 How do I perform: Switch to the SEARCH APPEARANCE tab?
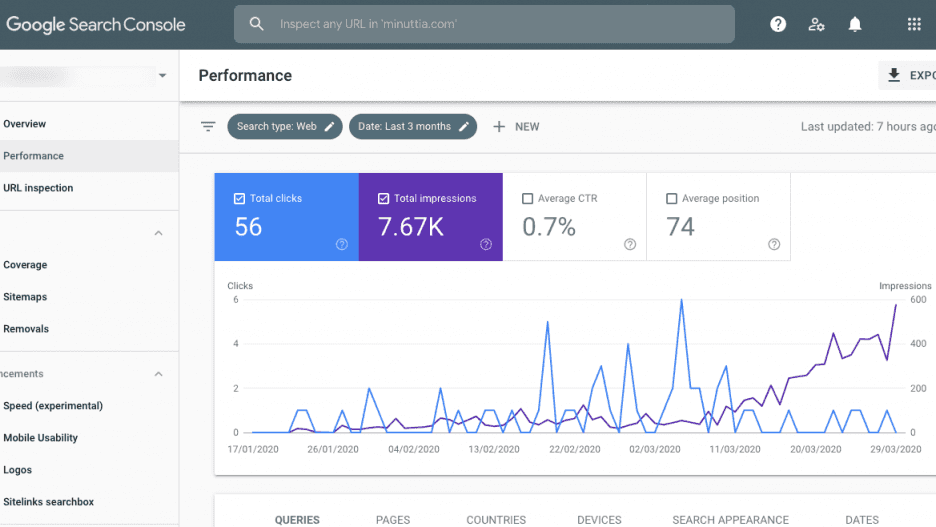coord(731,520)
